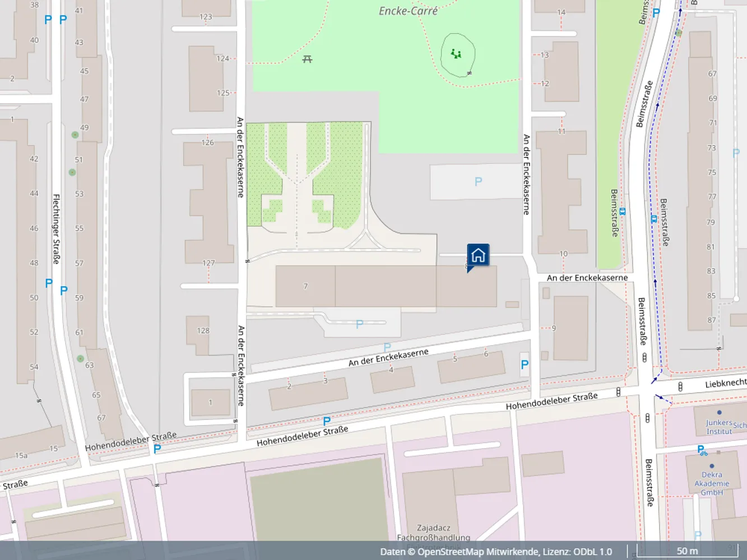The width and height of the screenshot is (747, 560).
Task: Click house number 128 label
Action: (x=203, y=330)
